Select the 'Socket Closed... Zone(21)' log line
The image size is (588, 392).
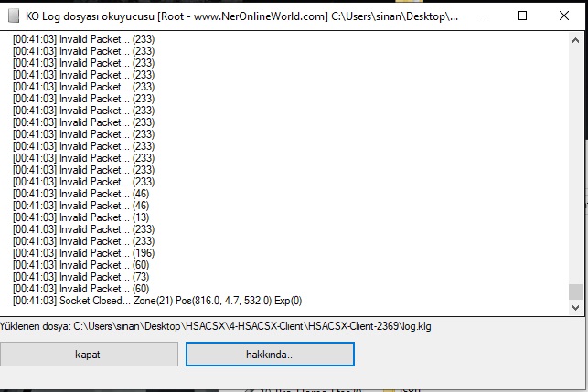[x=157, y=301]
